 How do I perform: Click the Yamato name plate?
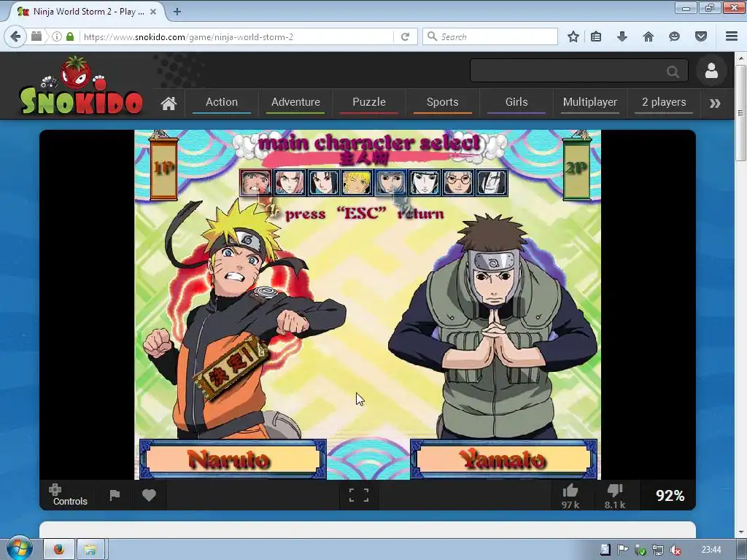pos(503,459)
